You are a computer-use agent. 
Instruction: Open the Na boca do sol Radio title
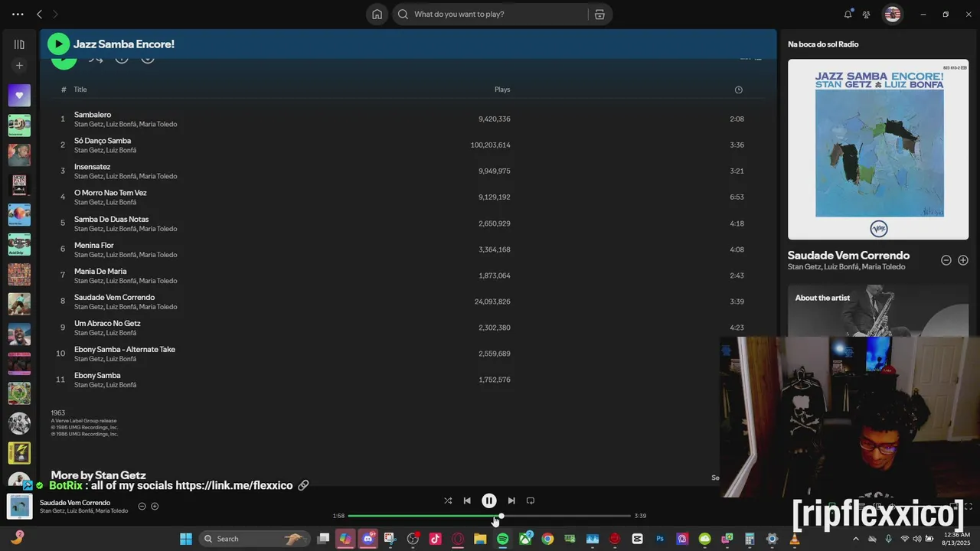pos(823,44)
